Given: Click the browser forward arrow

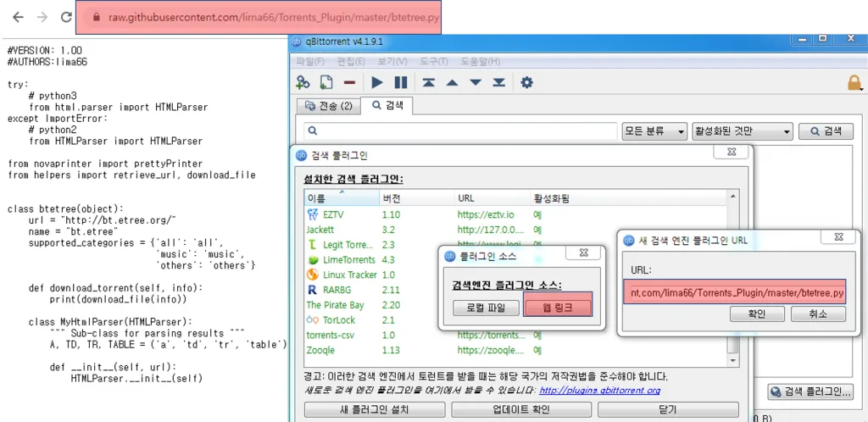Looking at the screenshot, I should click(42, 17).
